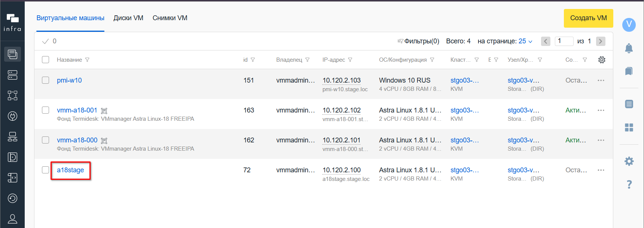Screen dimensions: 644x228
Task: Tick the checkbox for vmm-a18-001
Action: 46,110
